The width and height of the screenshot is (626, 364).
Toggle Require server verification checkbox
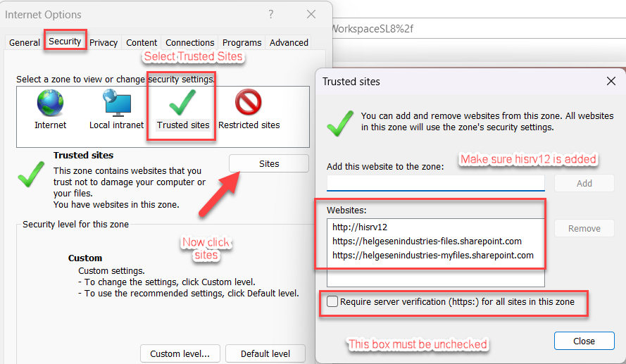[332, 302]
